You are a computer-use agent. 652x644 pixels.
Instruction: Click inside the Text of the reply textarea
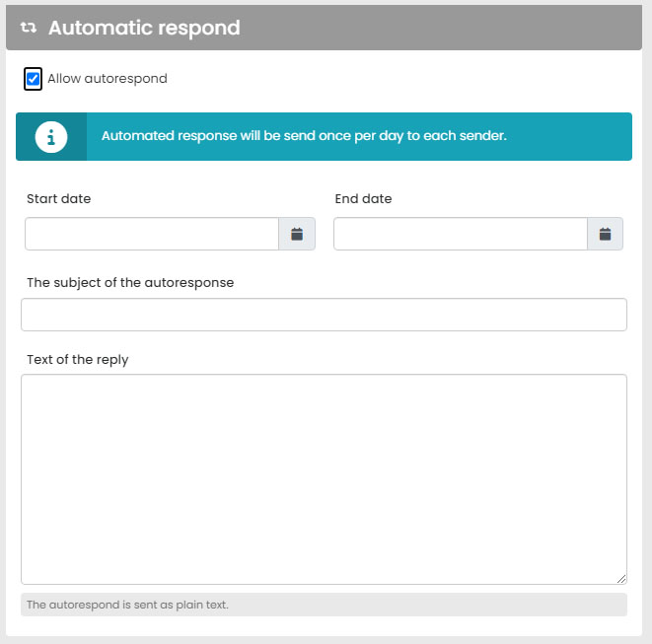click(x=324, y=478)
